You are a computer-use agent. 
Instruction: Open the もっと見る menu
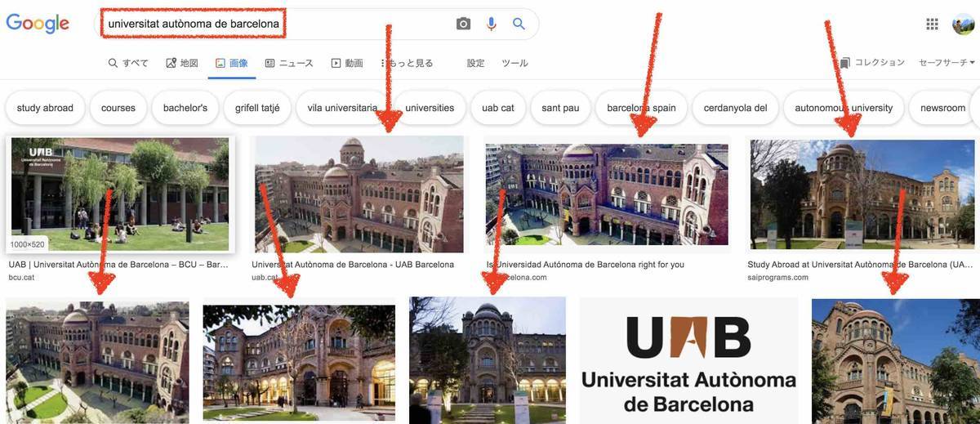point(407,63)
